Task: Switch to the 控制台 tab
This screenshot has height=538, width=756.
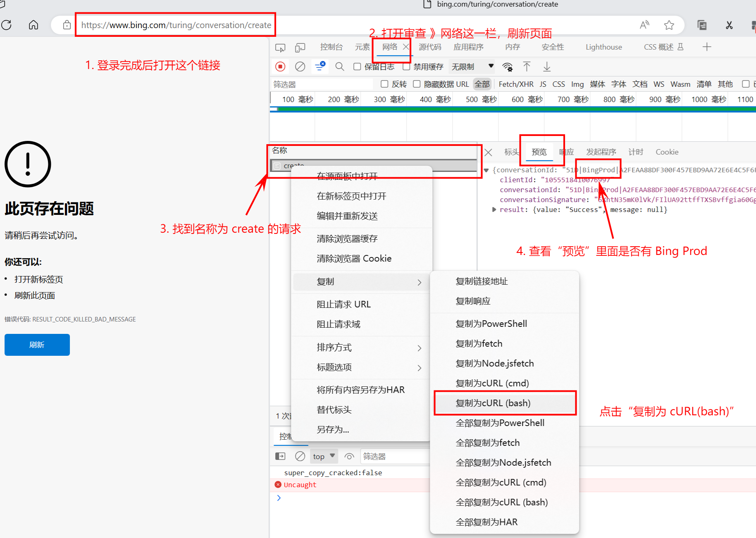Action: click(331, 47)
